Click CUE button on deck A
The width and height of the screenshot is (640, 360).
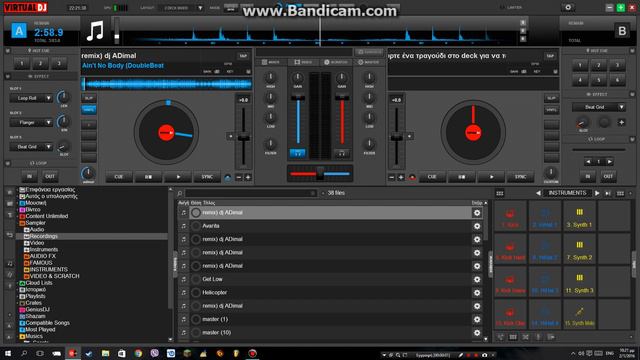(x=118, y=177)
